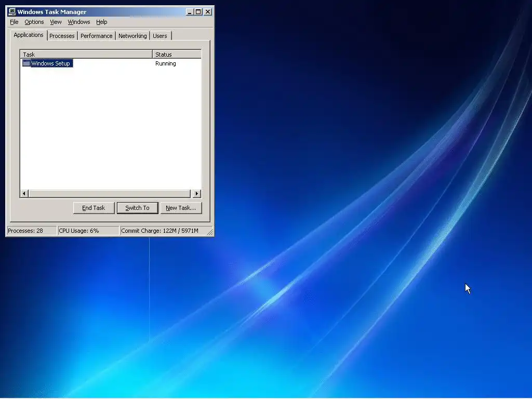Sort by the Task column header
Screen dimensions: 532x399
point(86,54)
